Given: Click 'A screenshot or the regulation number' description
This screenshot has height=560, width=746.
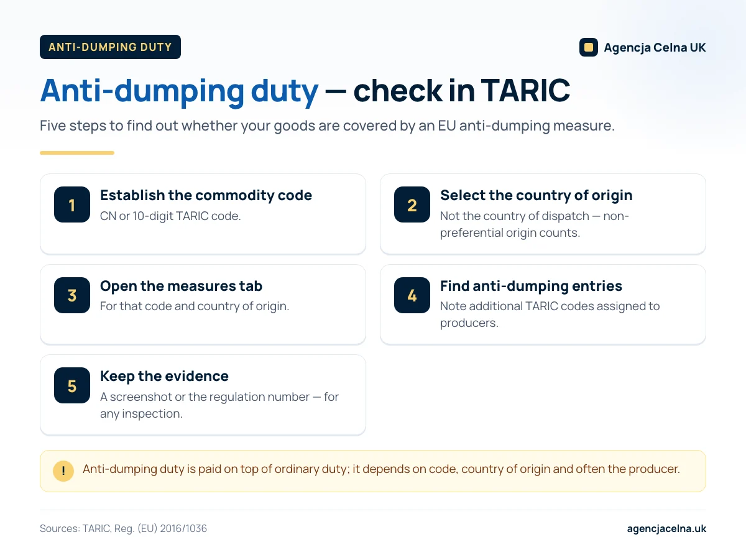Looking at the screenshot, I should [219, 405].
